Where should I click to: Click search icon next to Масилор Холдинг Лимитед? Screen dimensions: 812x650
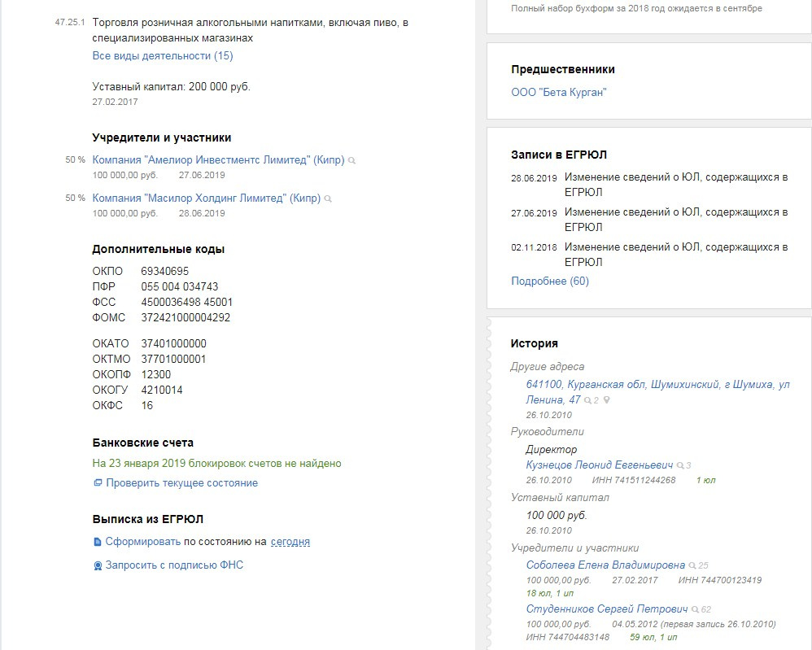[x=328, y=198]
